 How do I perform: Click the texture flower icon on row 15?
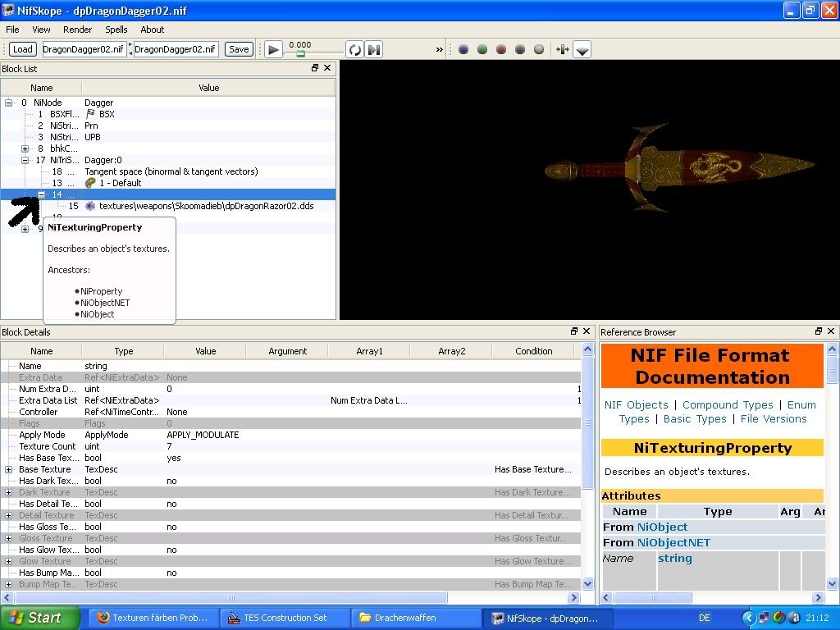tap(90, 206)
